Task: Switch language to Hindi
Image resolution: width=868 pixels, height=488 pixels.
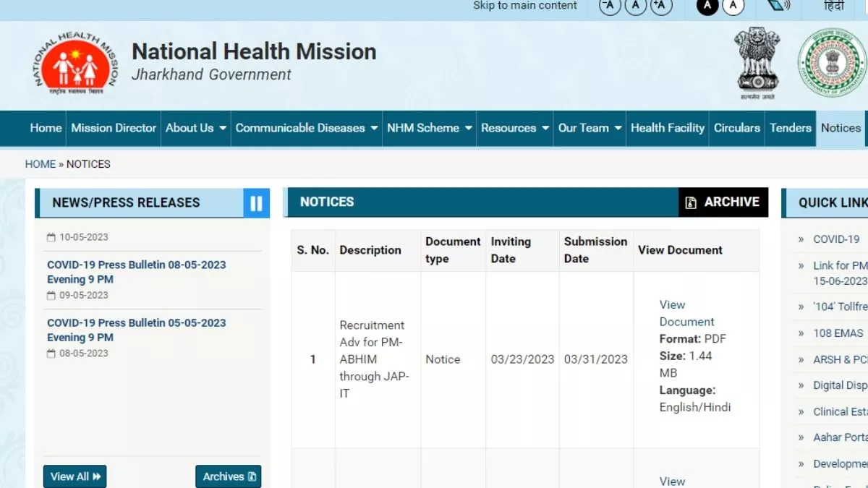Action: [x=834, y=7]
